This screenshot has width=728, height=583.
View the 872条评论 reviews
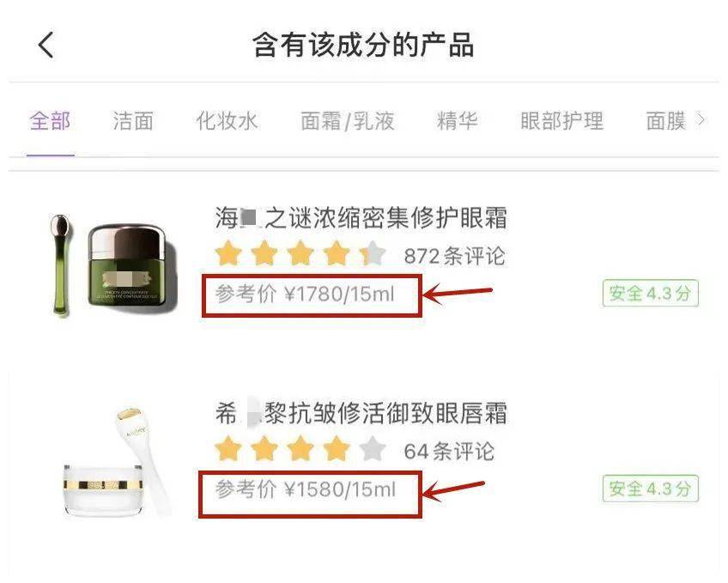454,256
